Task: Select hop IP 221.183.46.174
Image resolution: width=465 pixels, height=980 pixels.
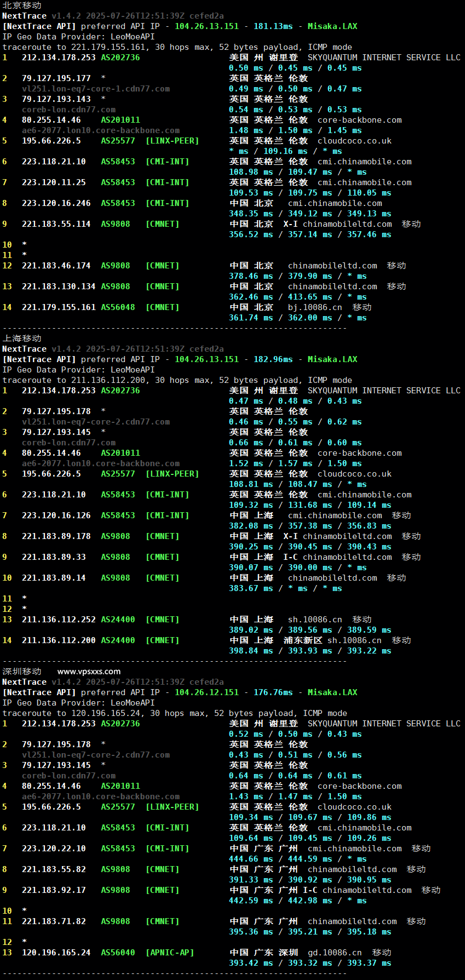Action: click(x=56, y=266)
